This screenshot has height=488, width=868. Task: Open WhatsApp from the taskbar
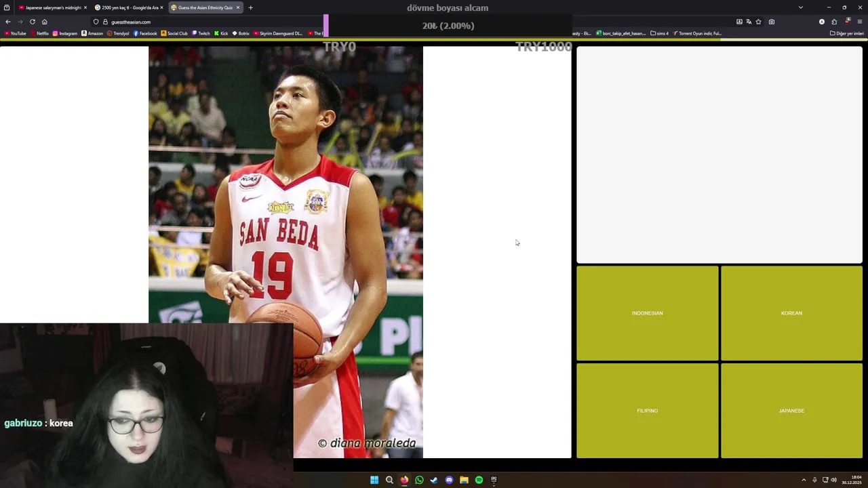pyautogui.click(x=419, y=480)
